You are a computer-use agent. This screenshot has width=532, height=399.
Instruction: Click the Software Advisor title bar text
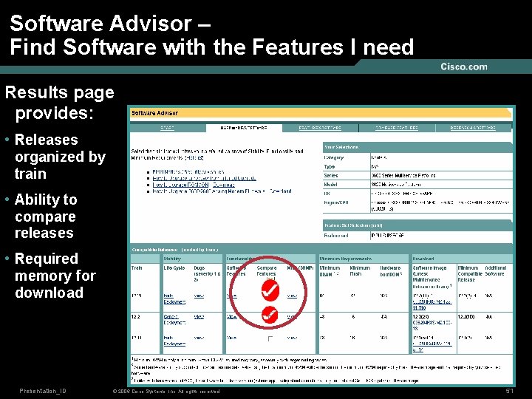[154, 113]
